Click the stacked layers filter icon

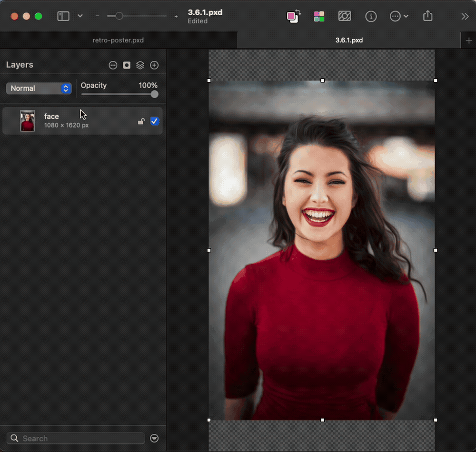pyautogui.click(x=140, y=65)
